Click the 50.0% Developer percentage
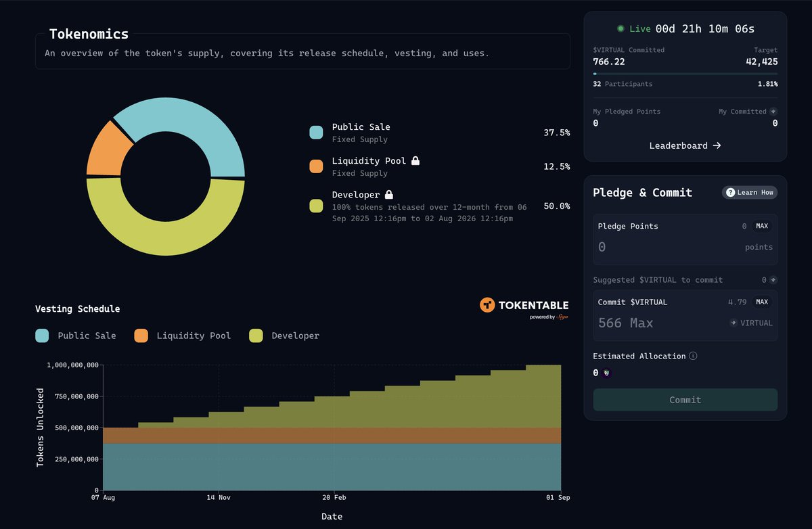The height and width of the screenshot is (529, 812). pos(557,206)
